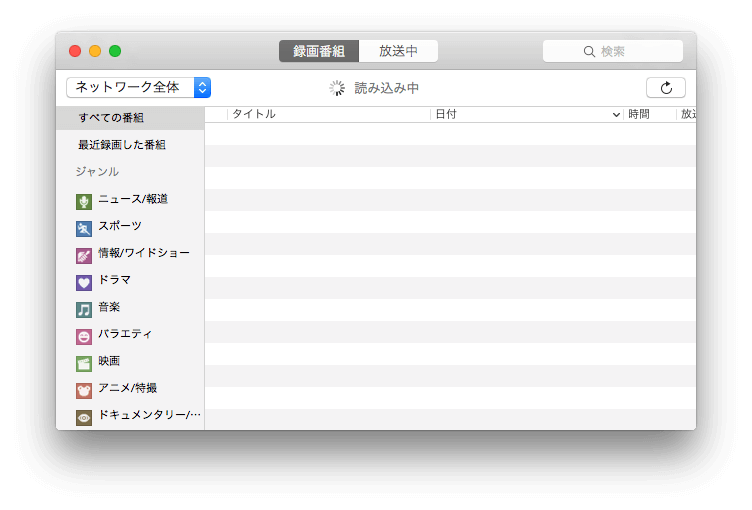The image size is (752, 510).
Task: Select the 音楽 genre label
Action: tap(109, 307)
